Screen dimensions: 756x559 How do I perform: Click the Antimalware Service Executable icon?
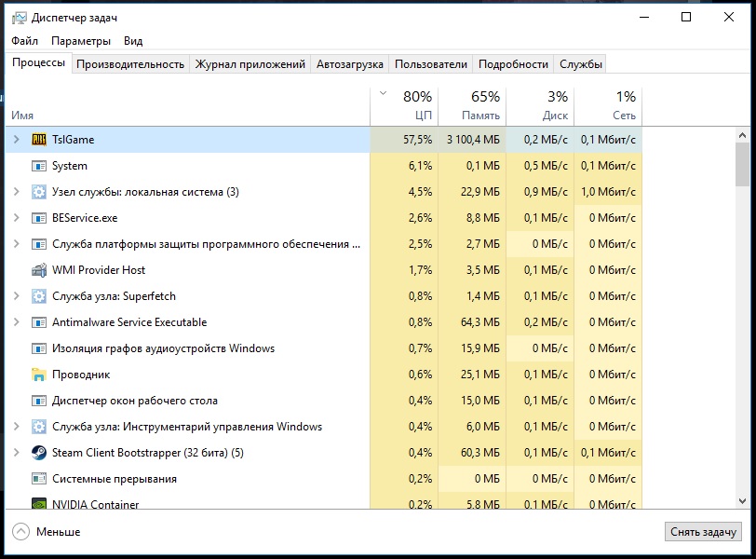coord(39,322)
